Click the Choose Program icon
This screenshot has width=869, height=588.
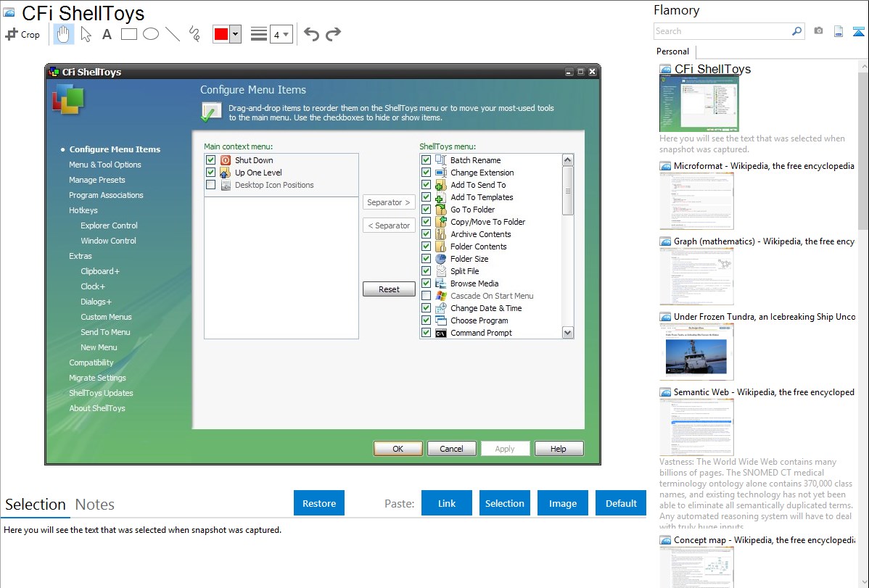(441, 320)
